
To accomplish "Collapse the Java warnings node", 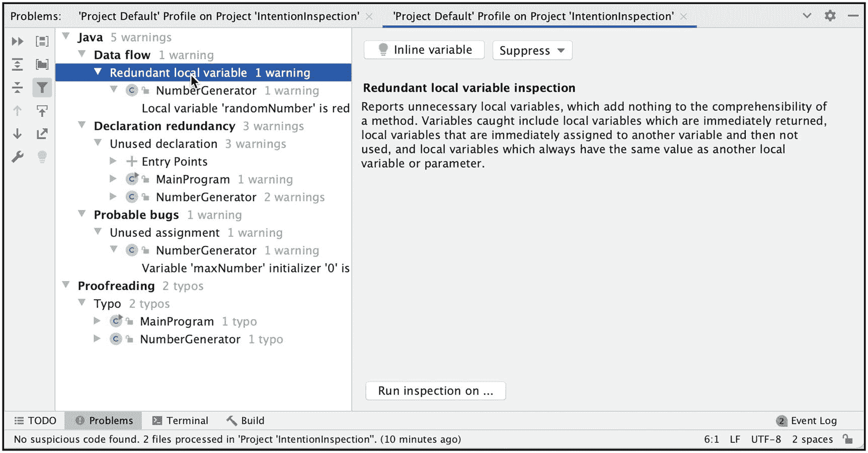I will (66, 36).
